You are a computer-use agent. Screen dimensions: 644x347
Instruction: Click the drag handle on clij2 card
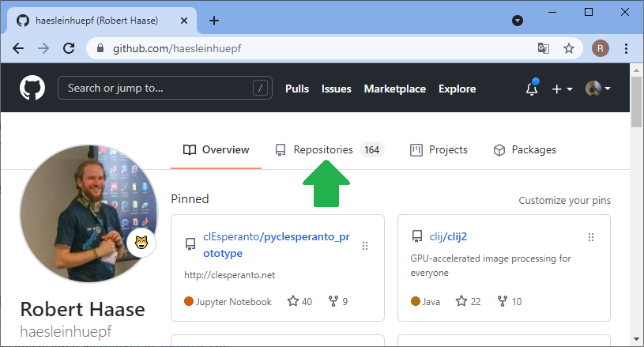tap(590, 237)
